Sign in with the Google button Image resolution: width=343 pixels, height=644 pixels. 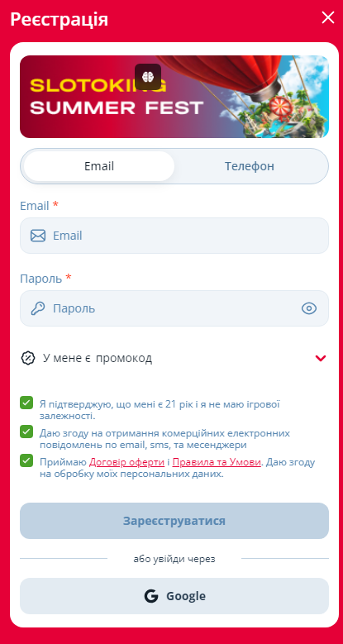click(x=174, y=596)
